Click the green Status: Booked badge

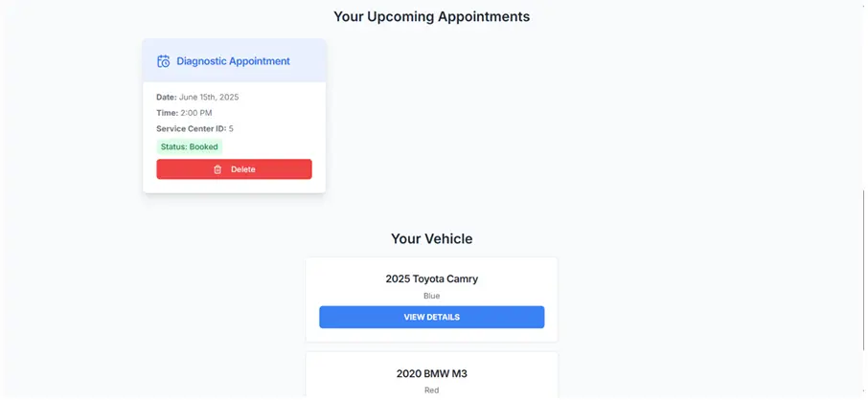click(190, 146)
